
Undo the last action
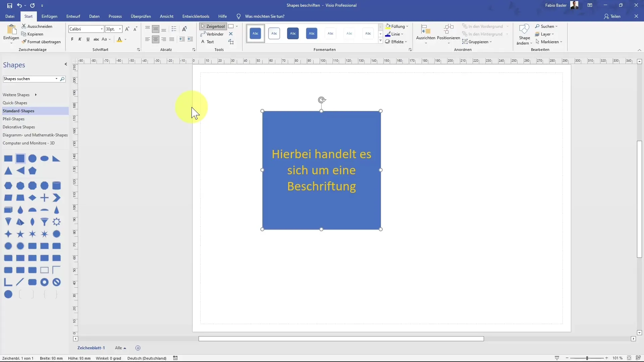click(x=19, y=5)
